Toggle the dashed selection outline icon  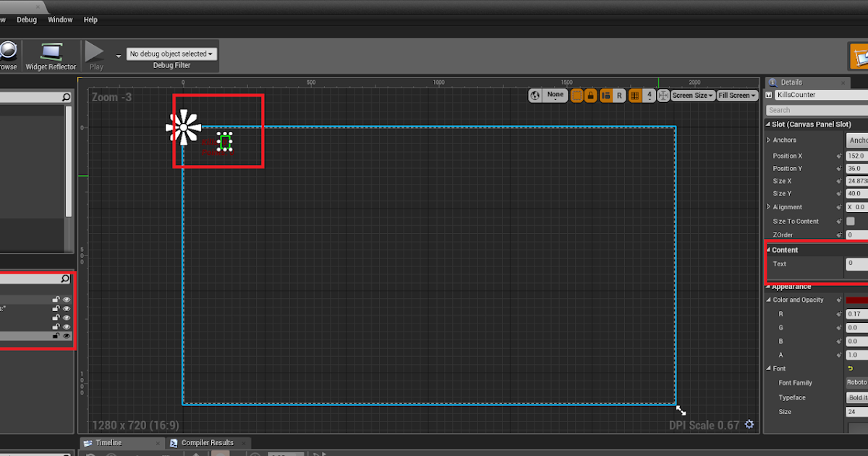tap(577, 95)
